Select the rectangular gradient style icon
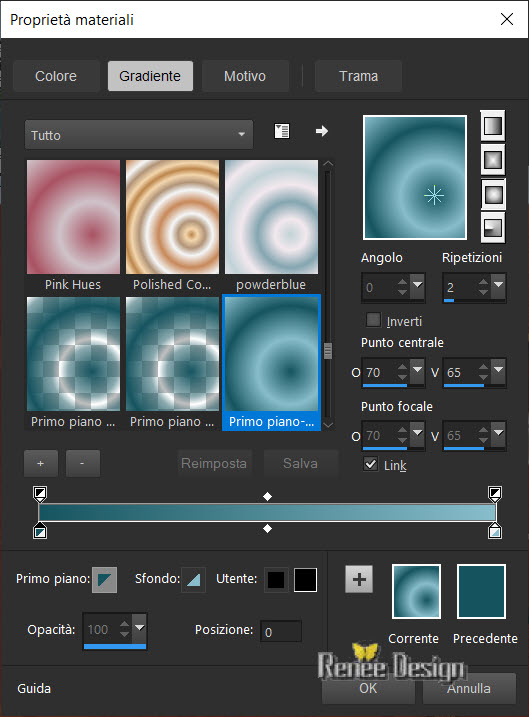Image resolution: width=529 pixels, height=717 pixels. pyautogui.click(x=492, y=160)
